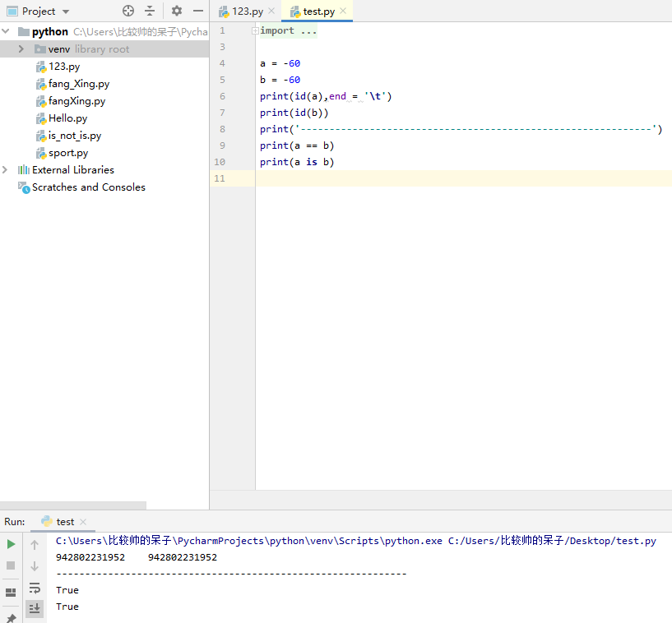Viewport: 672px width, 623px height.
Task: Click the sport.py file icon in tree
Action: [41, 154]
